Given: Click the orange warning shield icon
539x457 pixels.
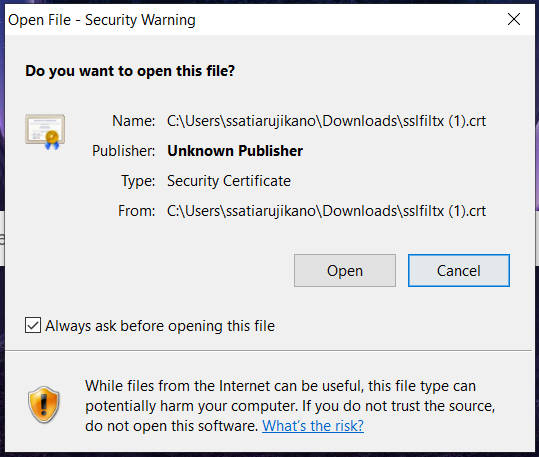Looking at the screenshot, I should click(x=44, y=404).
